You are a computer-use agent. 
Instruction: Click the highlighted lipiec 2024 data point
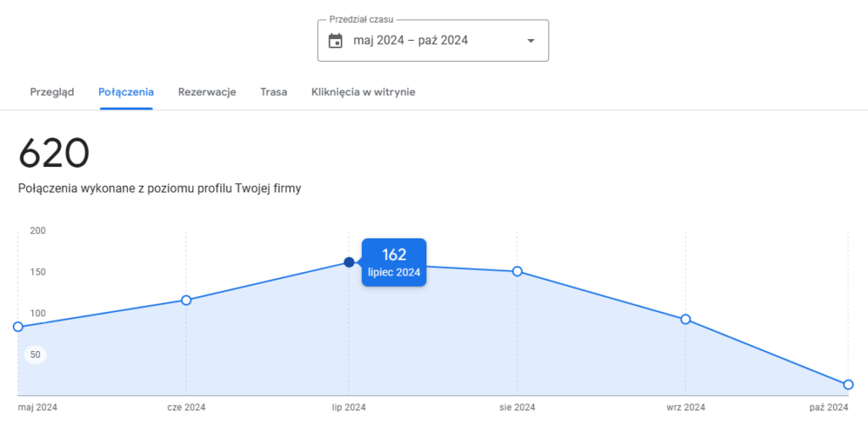(x=349, y=262)
